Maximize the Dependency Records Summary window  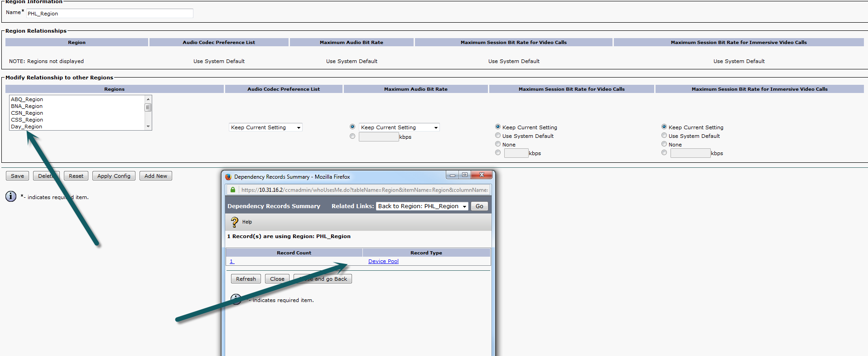(x=465, y=175)
